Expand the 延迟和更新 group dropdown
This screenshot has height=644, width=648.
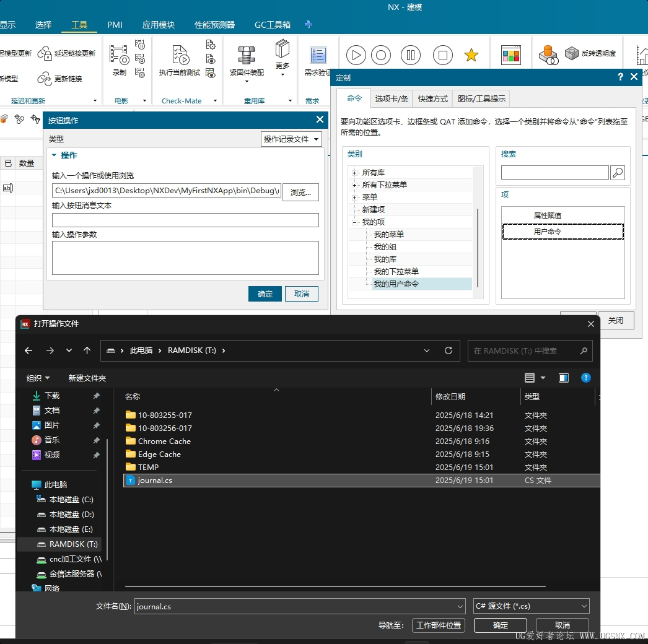click(95, 101)
